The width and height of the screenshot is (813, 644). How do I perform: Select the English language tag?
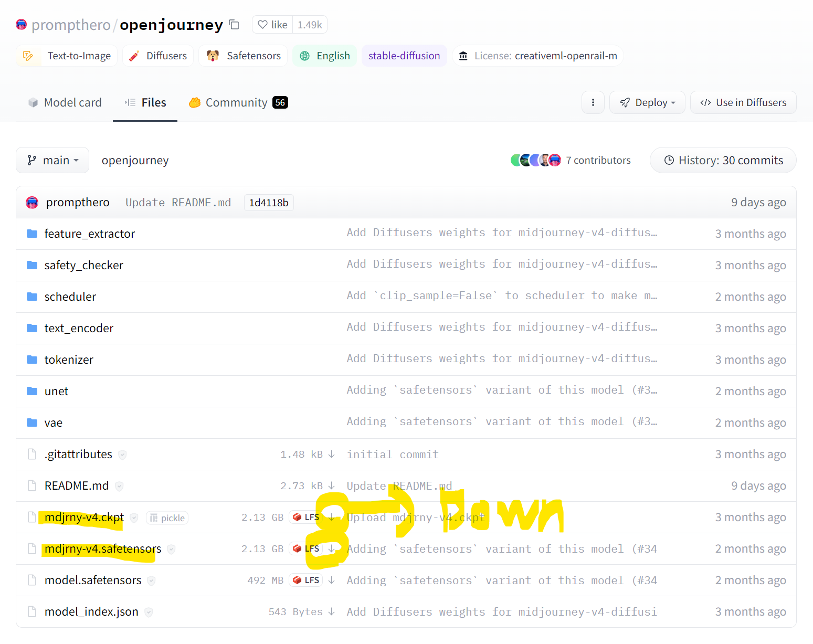pos(325,56)
